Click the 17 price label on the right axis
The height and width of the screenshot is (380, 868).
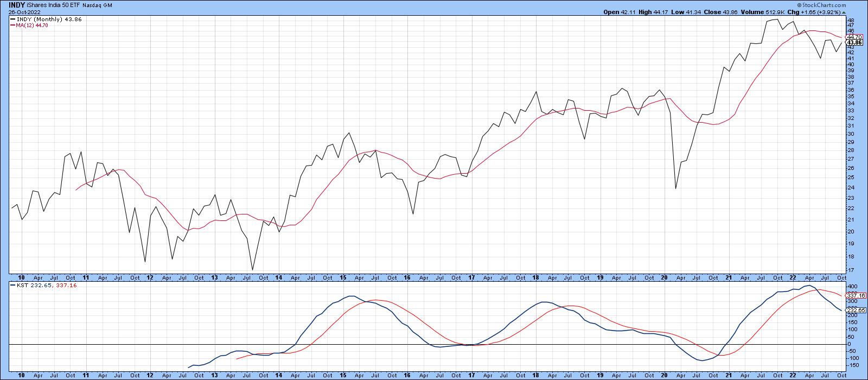[x=851, y=270]
